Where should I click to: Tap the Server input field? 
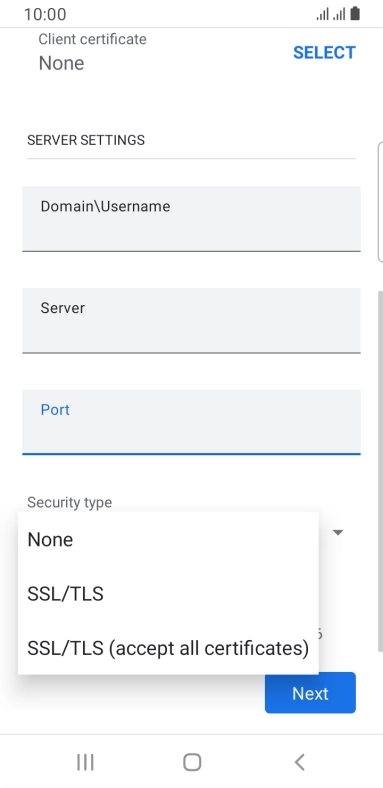191,321
